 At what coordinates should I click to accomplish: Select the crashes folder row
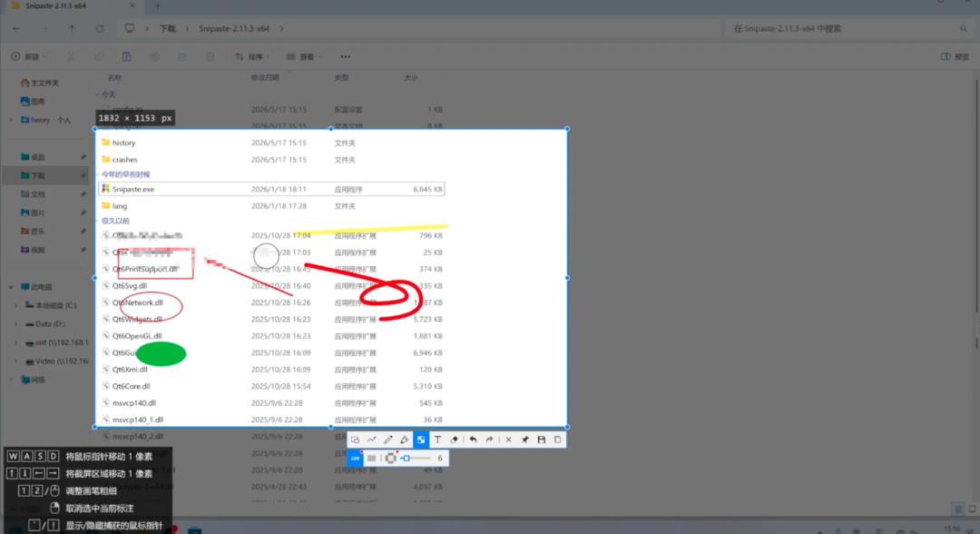click(x=272, y=160)
